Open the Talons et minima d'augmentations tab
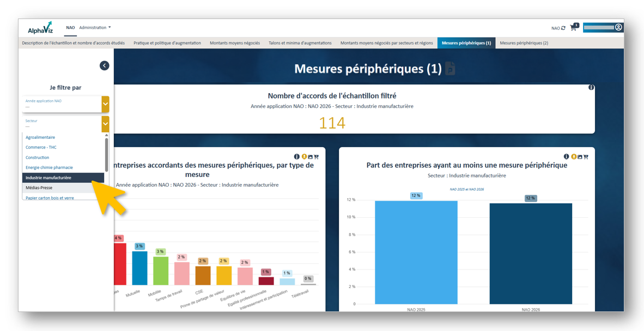Screen dimensions: 644x331 click(x=300, y=43)
